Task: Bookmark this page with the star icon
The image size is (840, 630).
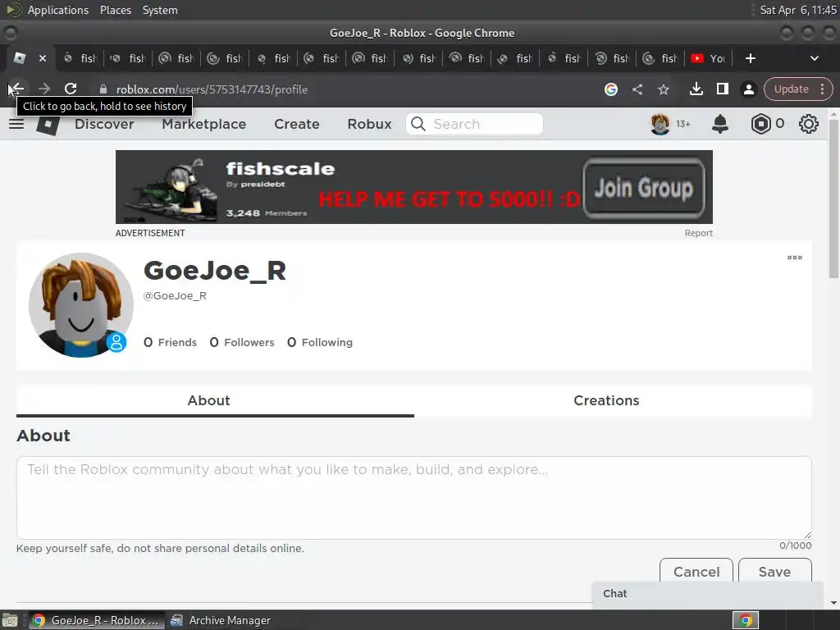Action: pos(663,89)
